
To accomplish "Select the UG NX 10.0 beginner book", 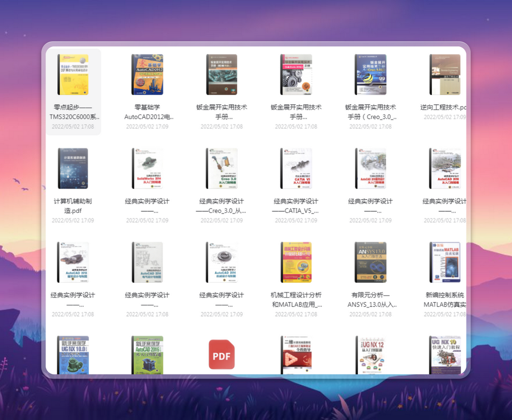I will pyautogui.click(x=73, y=355).
